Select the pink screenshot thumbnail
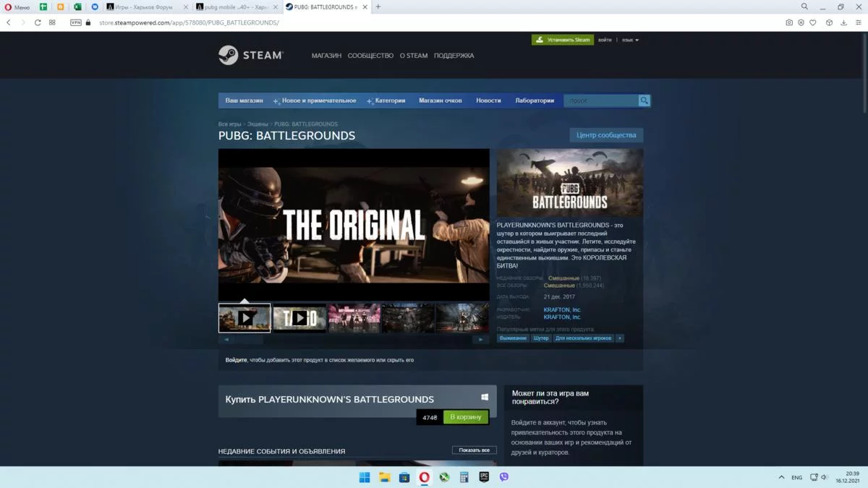Screen dimensions: 868x488 354,318
